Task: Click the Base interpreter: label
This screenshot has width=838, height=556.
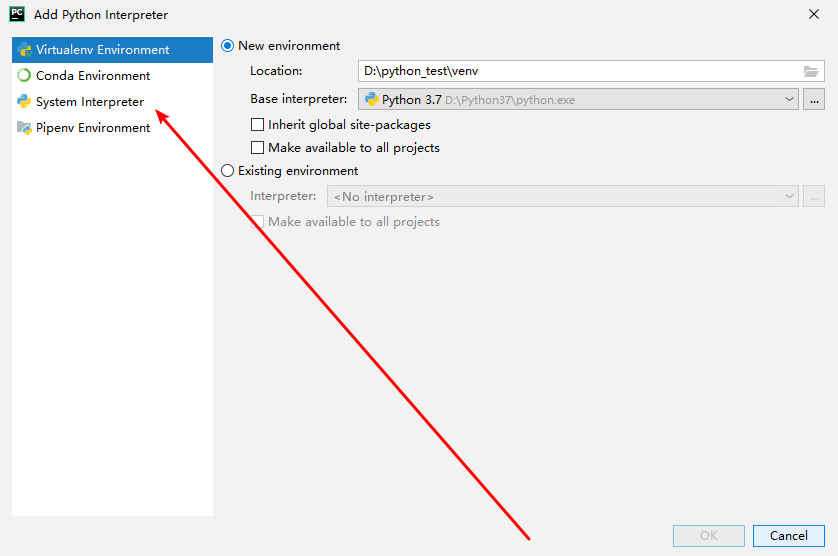Action: click(x=299, y=99)
